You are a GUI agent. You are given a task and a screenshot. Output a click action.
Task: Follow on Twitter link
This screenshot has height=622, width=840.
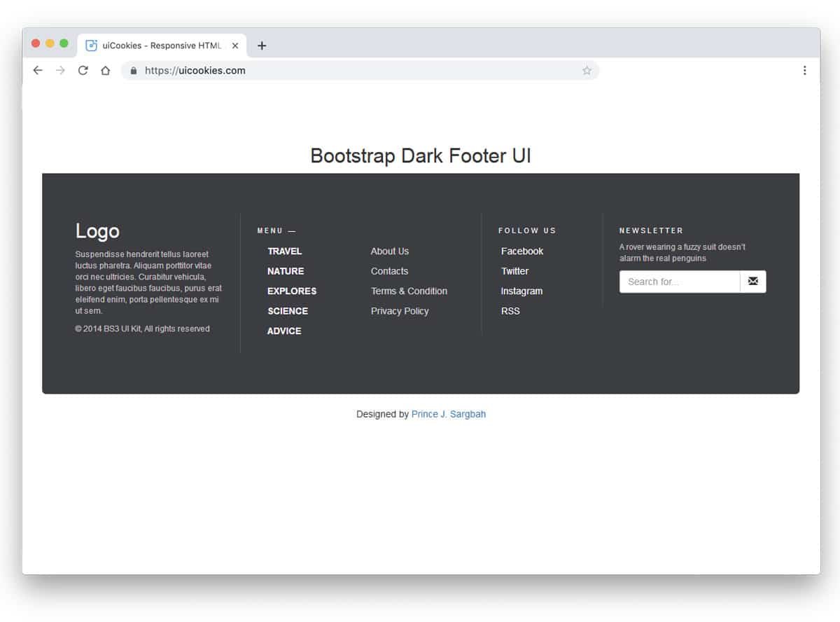tap(514, 271)
